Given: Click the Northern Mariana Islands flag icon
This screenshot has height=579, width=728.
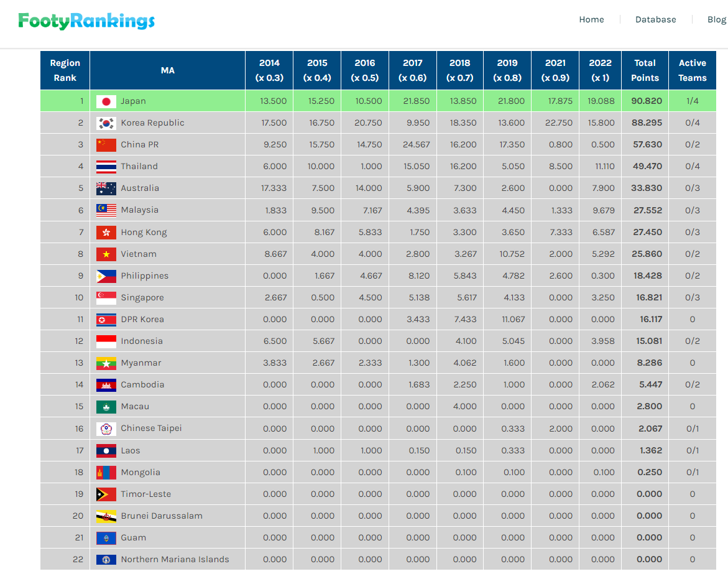Looking at the screenshot, I should tap(106, 560).
